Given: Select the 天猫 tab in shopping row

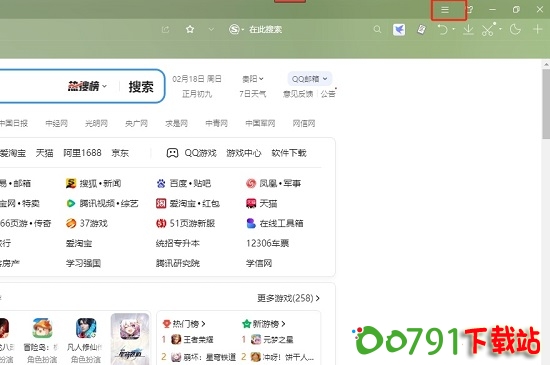Looking at the screenshot, I should point(45,153).
